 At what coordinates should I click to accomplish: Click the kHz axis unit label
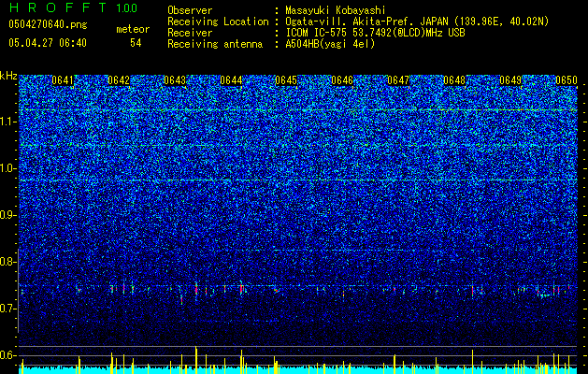tap(8, 76)
